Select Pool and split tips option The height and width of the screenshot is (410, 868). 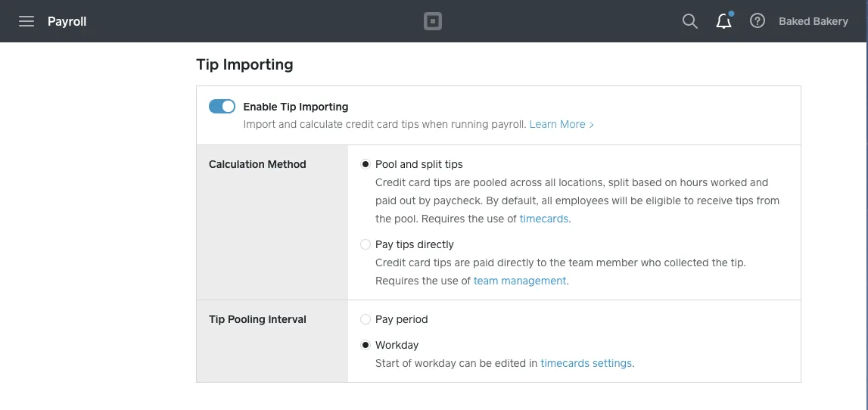(x=366, y=164)
